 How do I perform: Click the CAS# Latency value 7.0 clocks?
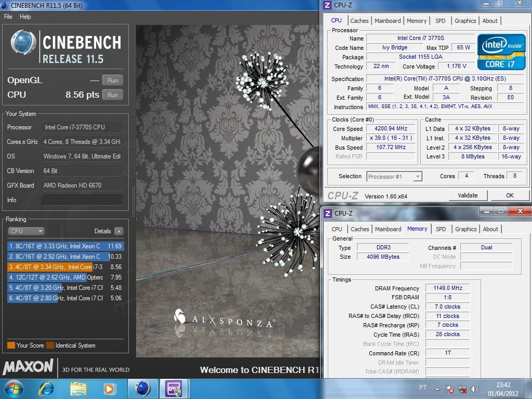pyautogui.click(x=447, y=307)
